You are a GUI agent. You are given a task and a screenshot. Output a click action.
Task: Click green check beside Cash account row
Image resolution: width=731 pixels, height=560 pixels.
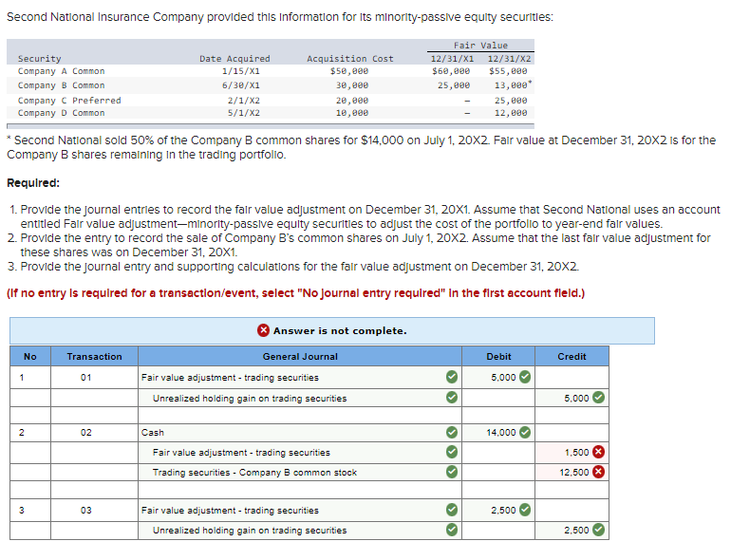click(452, 432)
